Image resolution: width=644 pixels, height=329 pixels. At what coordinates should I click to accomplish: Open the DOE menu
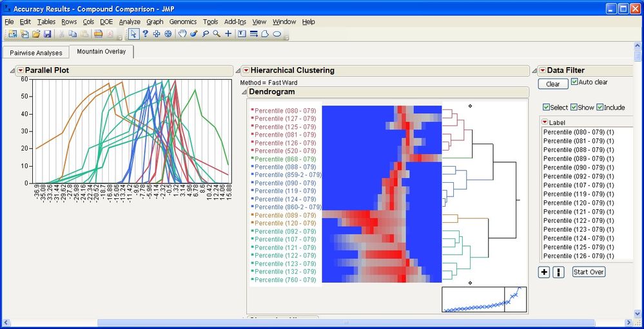[x=106, y=22]
